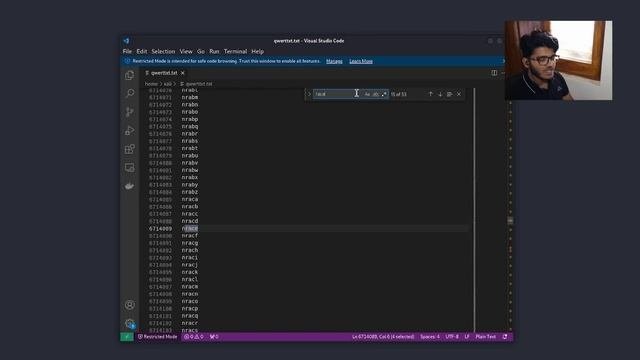Image resolution: width=640 pixels, height=360 pixels.
Task: Click the text line 'nrabz'
Action: click(x=190, y=192)
